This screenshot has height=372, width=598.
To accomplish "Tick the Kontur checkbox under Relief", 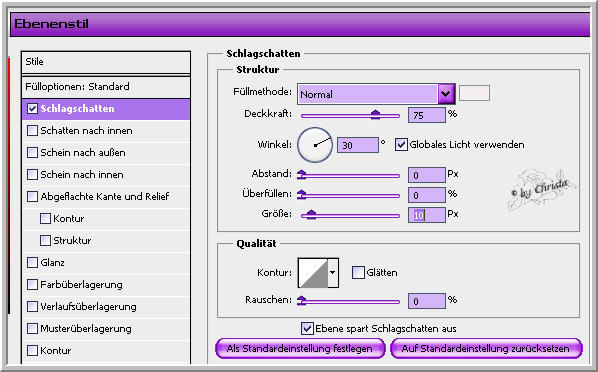I will click(x=45, y=219).
